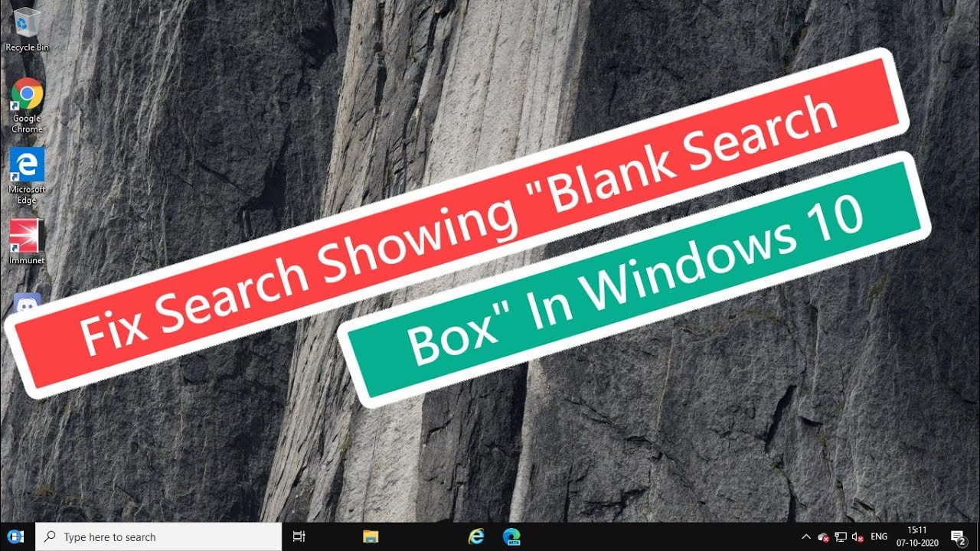Open the muted speaker volume control
This screenshot has height=551, width=980.
pos(858,537)
